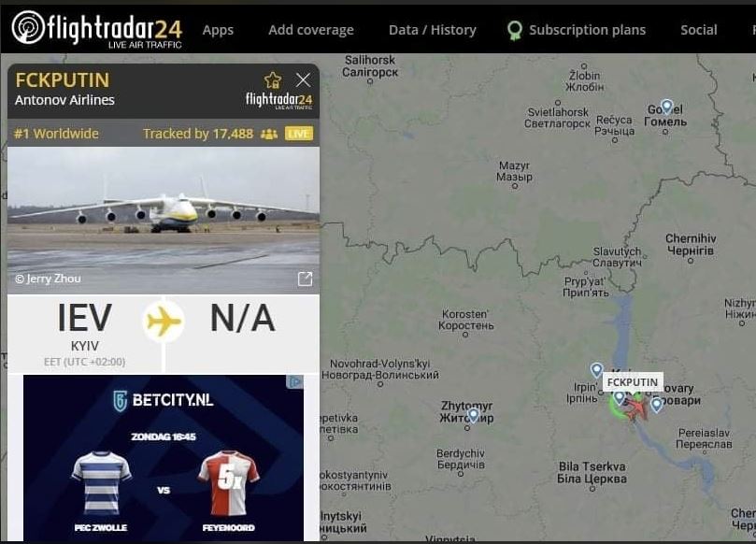This screenshot has width=756, height=544.
Task: Open the Add coverage menu
Action: click(x=311, y=30)
